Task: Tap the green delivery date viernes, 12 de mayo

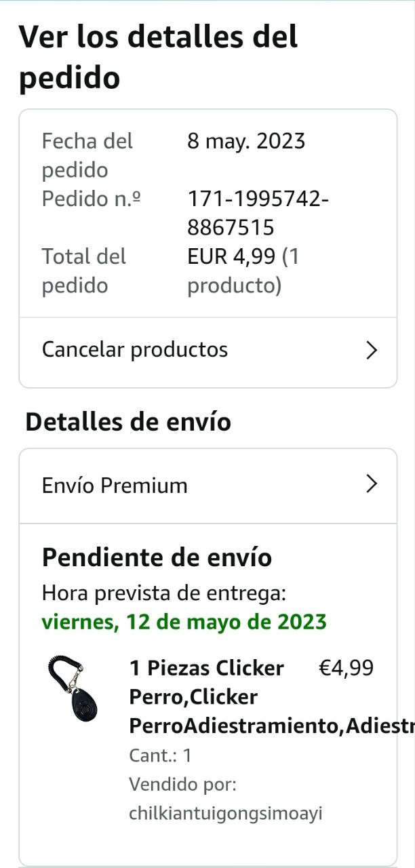Action: (184, 622)
